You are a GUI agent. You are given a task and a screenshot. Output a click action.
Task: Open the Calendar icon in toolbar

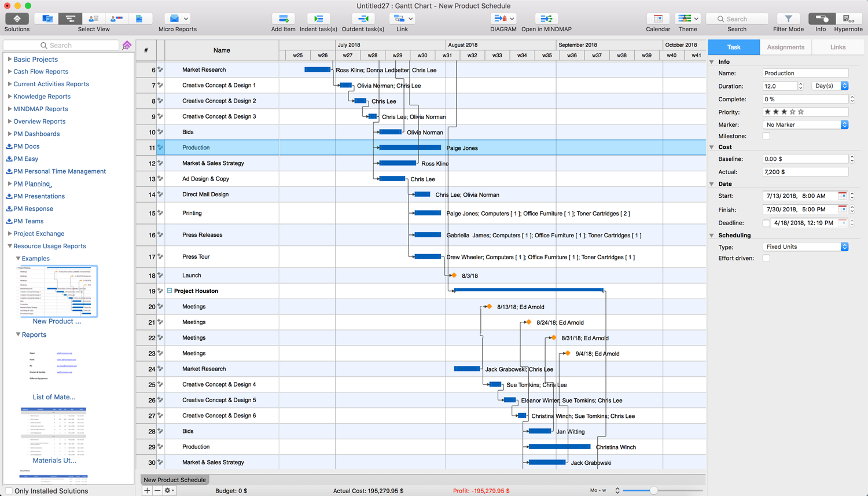(x=658, y=19)
